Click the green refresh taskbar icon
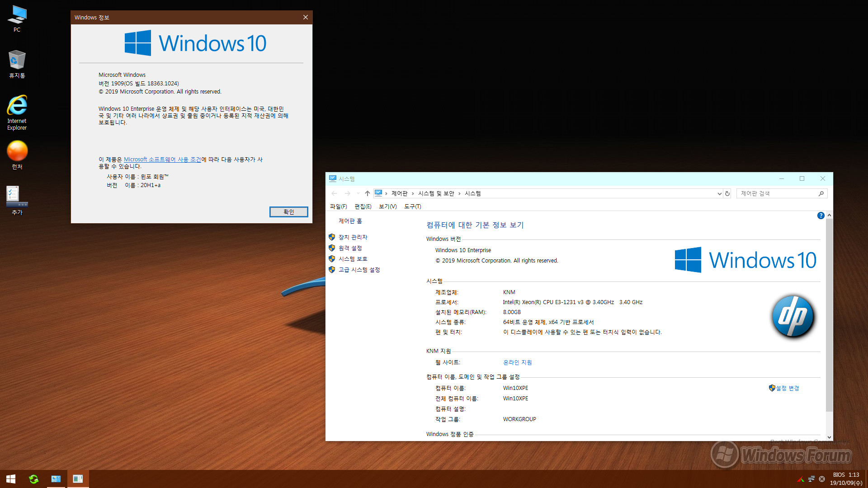The image size is (868, 488). (33, 479)
